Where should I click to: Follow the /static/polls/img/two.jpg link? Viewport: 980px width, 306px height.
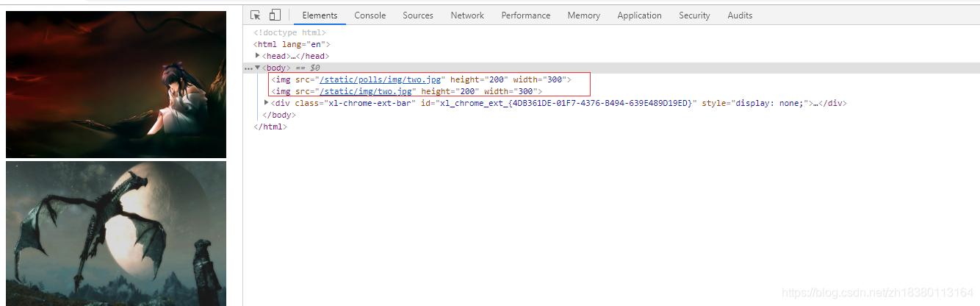coord(382,79)
